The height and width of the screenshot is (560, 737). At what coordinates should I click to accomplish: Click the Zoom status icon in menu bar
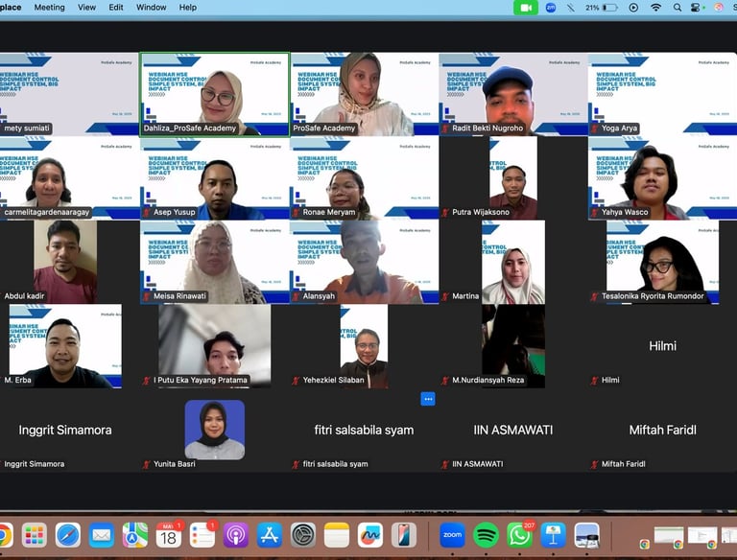pyautogui.click(x=551, y=8)
